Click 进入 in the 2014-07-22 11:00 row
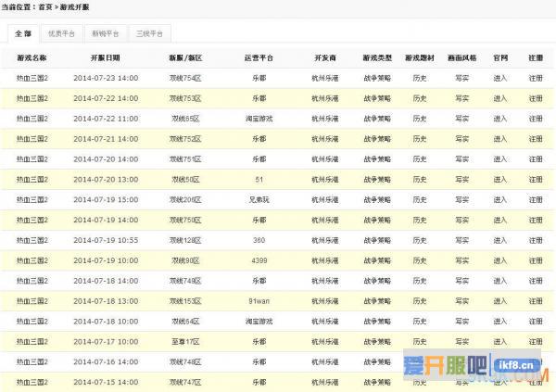 click(500, 119)
